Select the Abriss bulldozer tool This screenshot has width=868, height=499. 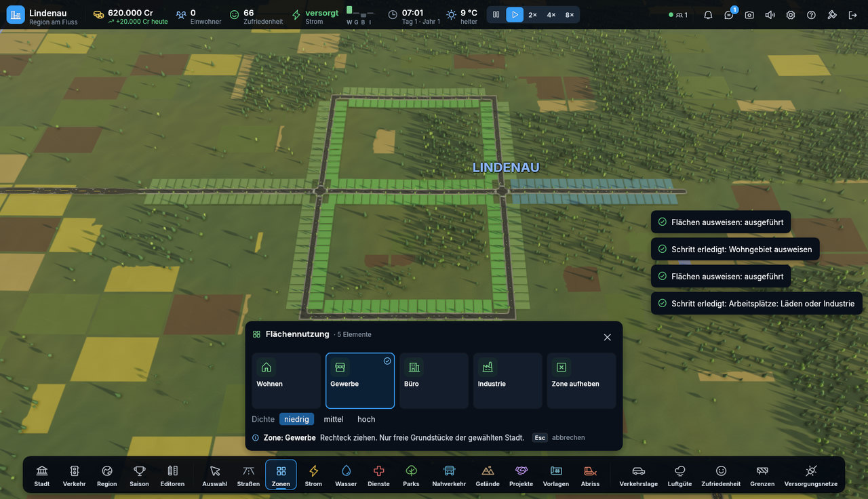click(590, 475)
